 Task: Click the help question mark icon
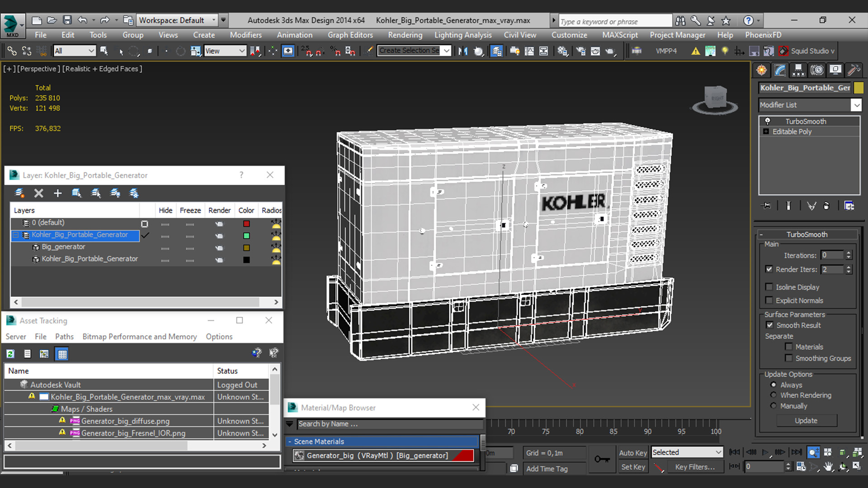[748, 20]
